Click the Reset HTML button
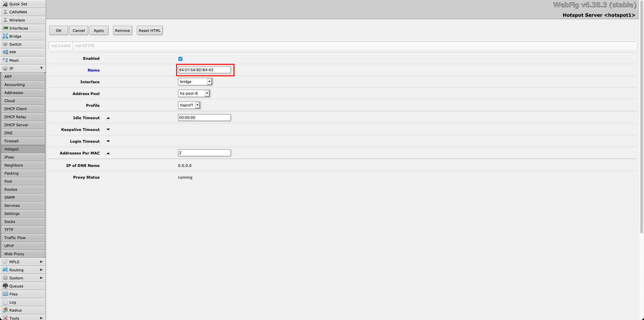Image resolution: width=644 pixels, height=320 pixels. pos(150,31)
